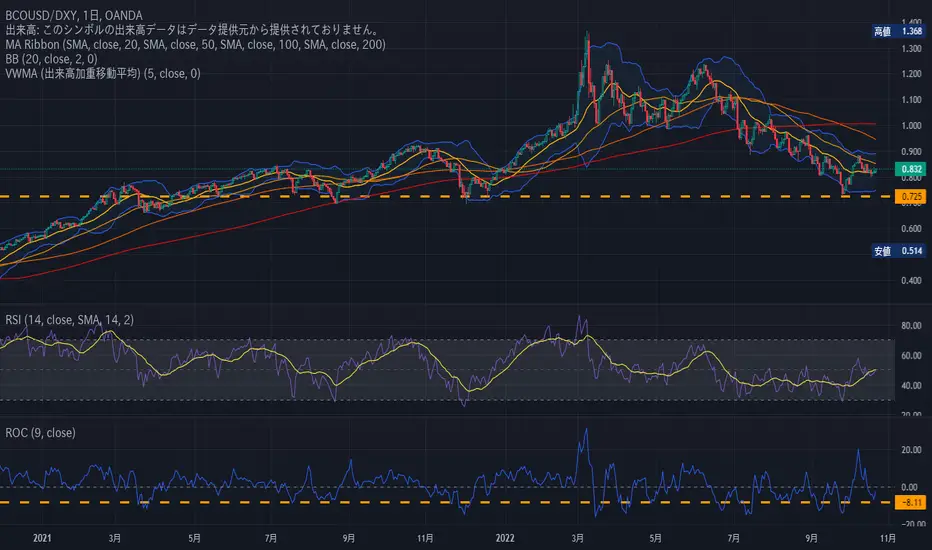This screenshot has height=550, width=932.
Task: Click the BCOUSD/DXY symbol title
Action: coord(74,15)
